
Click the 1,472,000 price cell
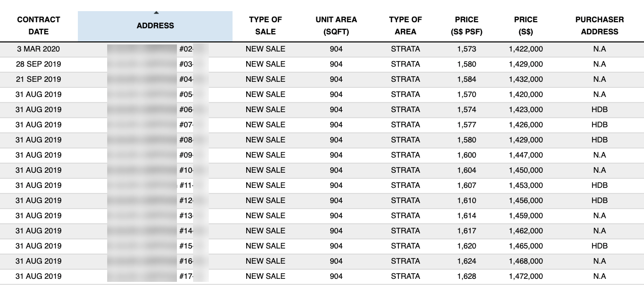(x=526, y=276)
